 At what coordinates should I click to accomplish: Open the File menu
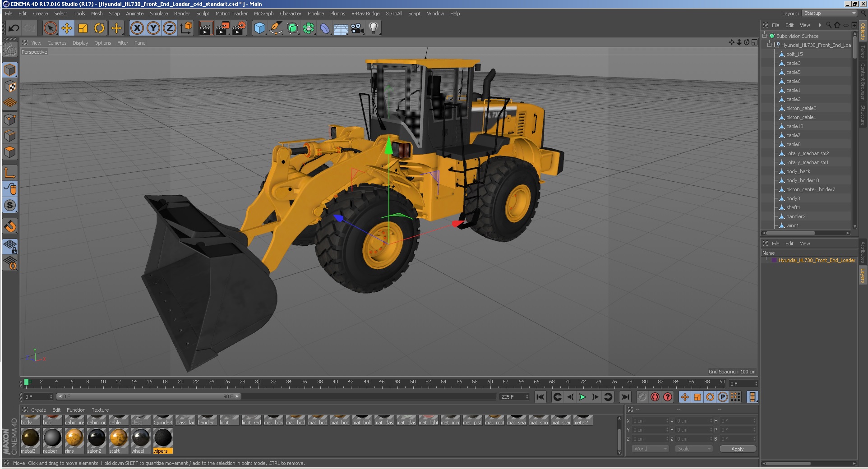tap(9, 14)
